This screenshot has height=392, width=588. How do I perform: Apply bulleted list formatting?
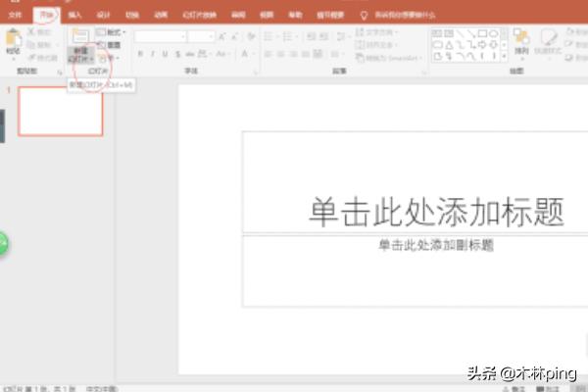[268, 36]
